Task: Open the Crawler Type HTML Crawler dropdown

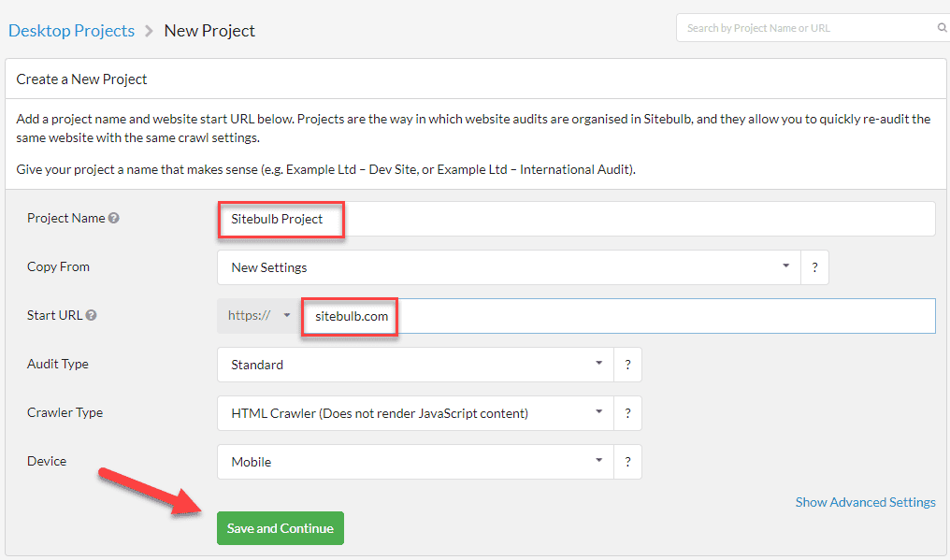Action: click(x=415, y=413)
